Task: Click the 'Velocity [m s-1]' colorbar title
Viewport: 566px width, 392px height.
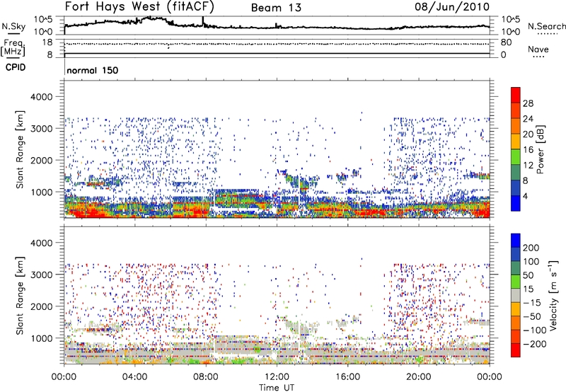Action: [x=553, y=295]
